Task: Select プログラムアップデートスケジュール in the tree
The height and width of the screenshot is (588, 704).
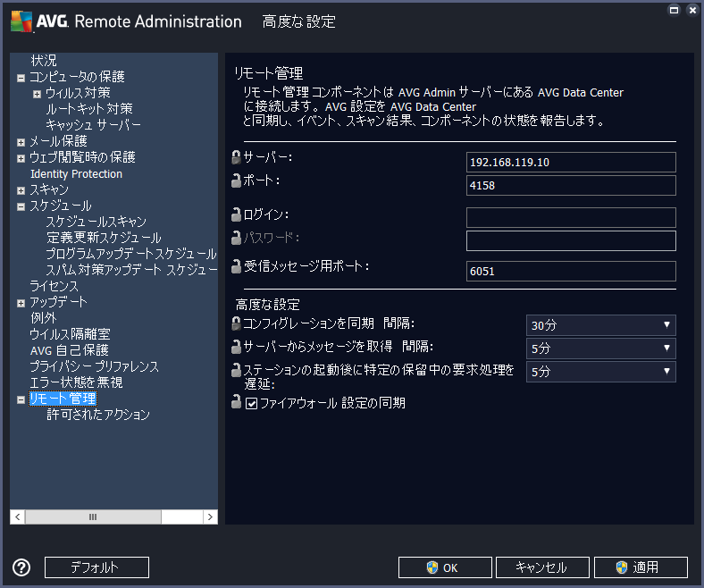Action: click(x=131, y=254)
